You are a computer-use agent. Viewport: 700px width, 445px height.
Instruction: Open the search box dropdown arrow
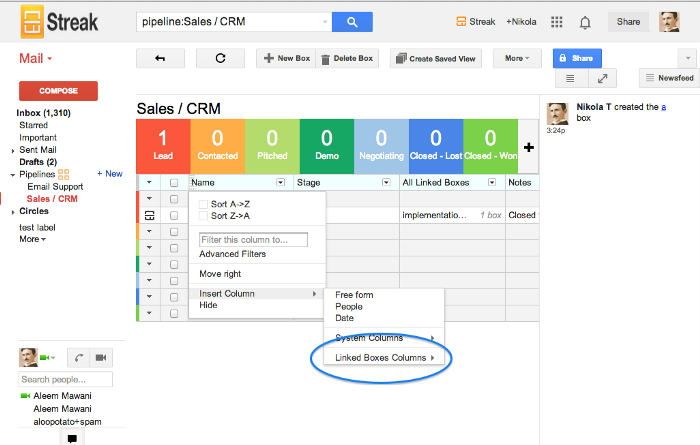pos(325,21)
